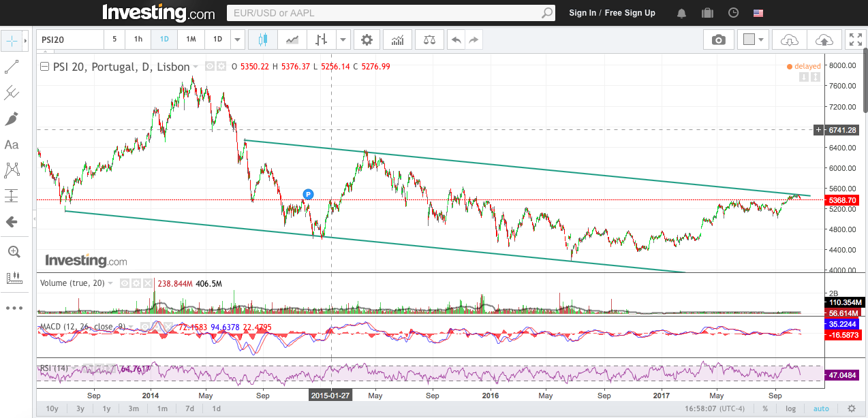Remove the Volume indicator
Viewport: 868px width, 418px height.
pyautogui.click(x=146, y=283)
